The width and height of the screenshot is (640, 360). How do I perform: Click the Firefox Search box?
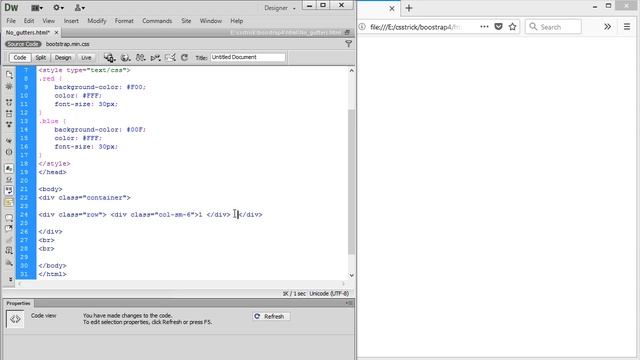pos(553,27)
